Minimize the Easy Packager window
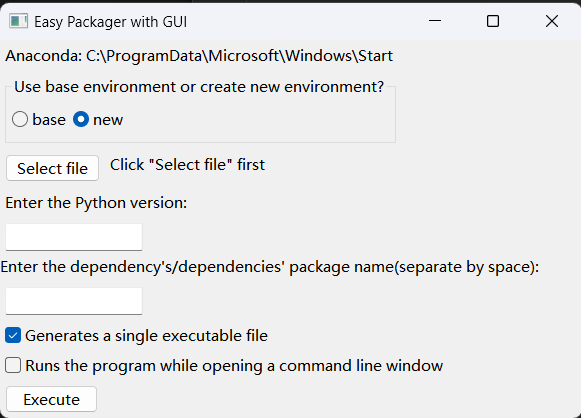Screen dimensions: 581x418 pyautogui.click(x=435, y=21)
